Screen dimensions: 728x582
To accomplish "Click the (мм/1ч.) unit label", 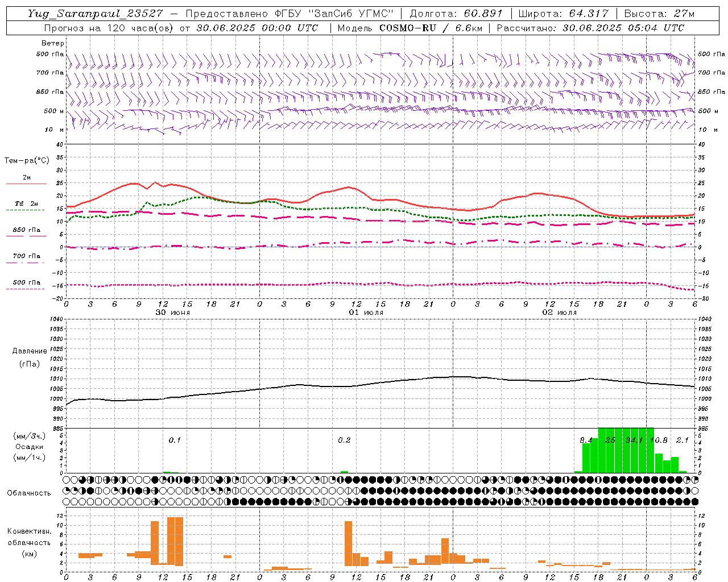I will click(x=30, y=458).
